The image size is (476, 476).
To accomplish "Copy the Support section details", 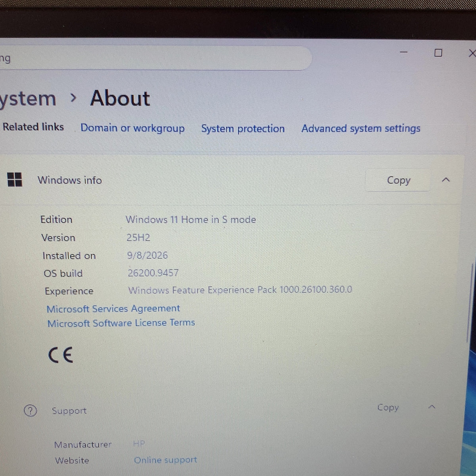I will tap(388, 408).
